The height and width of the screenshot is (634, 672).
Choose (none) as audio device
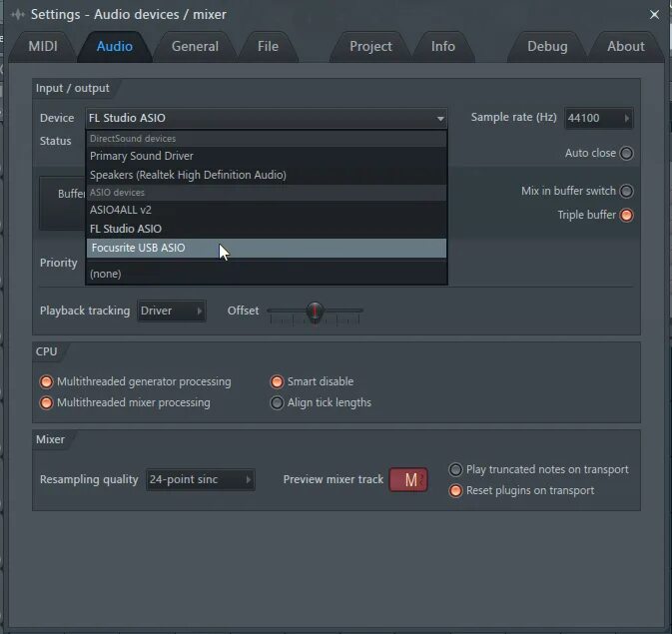267,274
